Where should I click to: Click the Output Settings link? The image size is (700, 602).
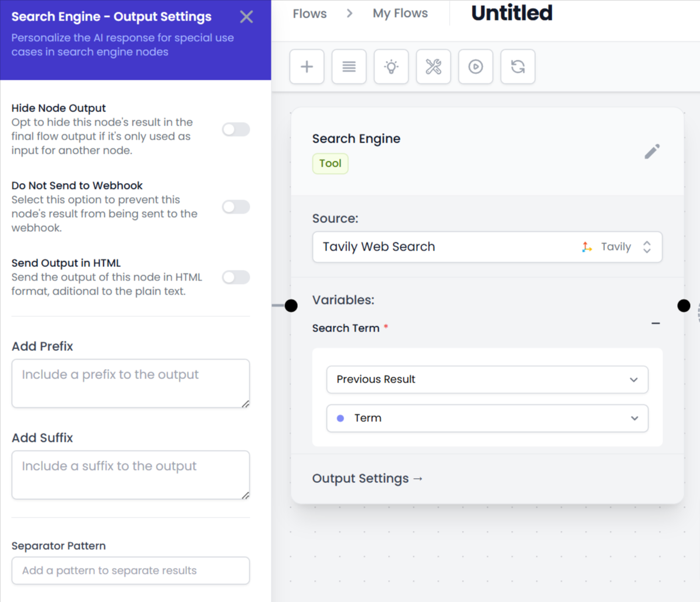(x=368, y=479)
